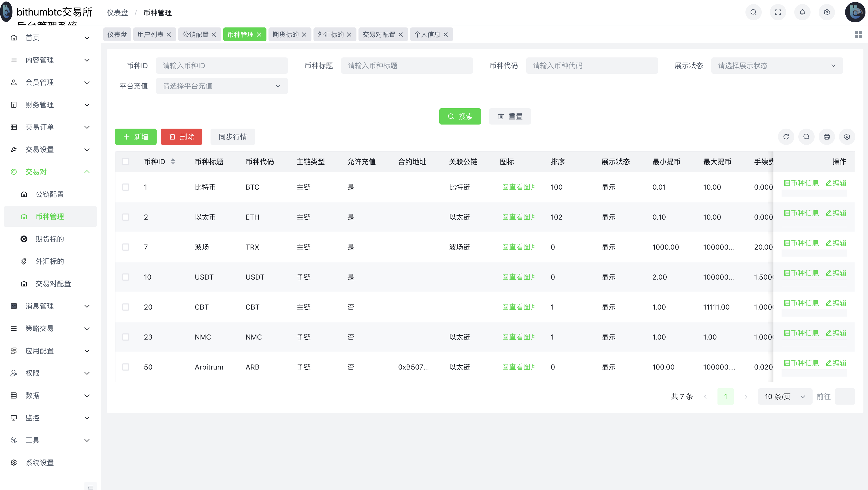Open the 10条/页 page size dropdown
868x490 pixels.
785,396
